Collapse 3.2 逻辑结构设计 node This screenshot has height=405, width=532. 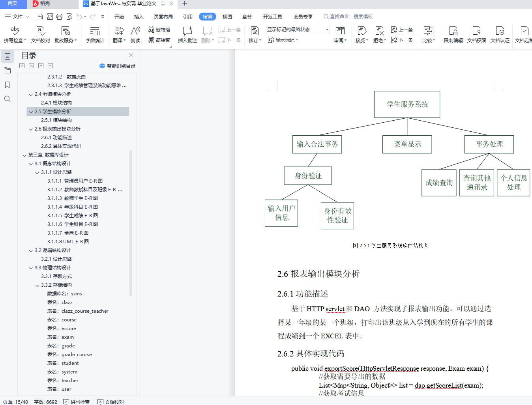(31, 250)
